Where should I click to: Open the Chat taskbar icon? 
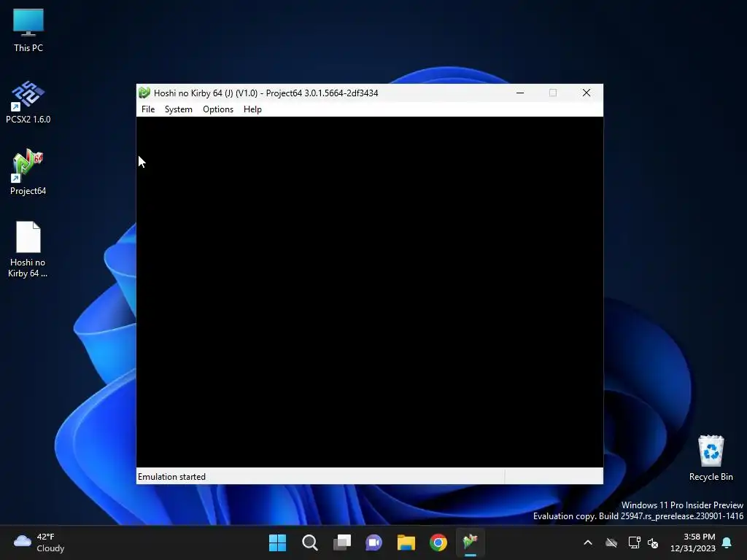pos(374,542)
